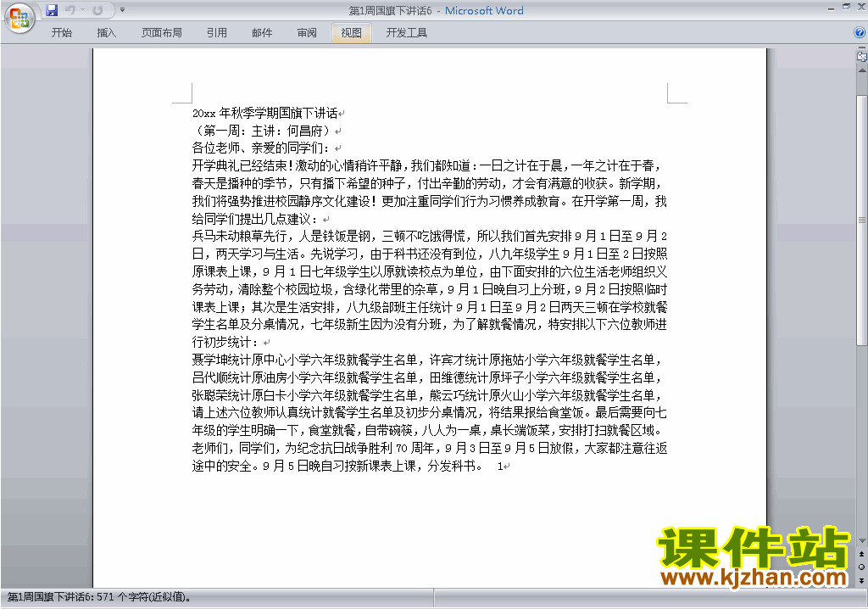Click the name 张聪荣 in the document

pyautogui.click(x=209, y=395)
